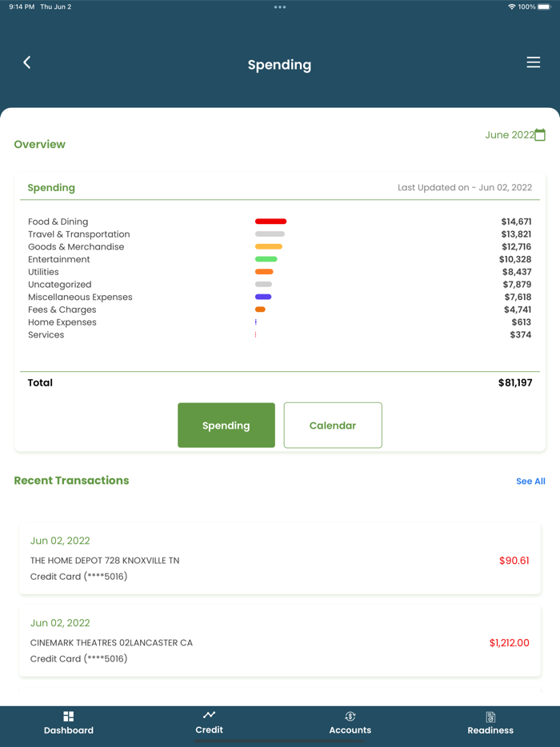
Task: Switch to the Calendar view button
Action: click(x=333, y=425)
